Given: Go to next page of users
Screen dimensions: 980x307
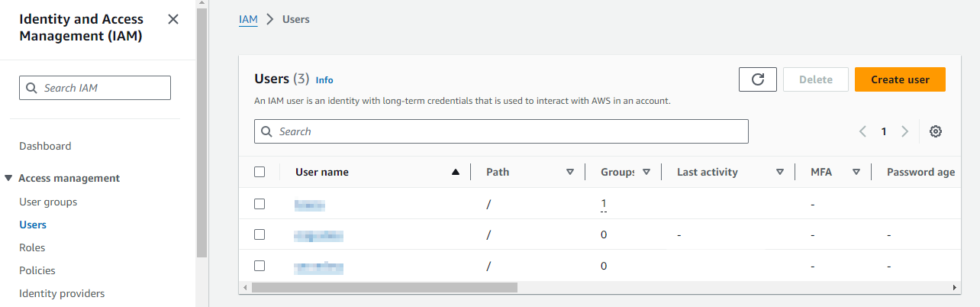Looking at the screenshot, I should 904,131.
